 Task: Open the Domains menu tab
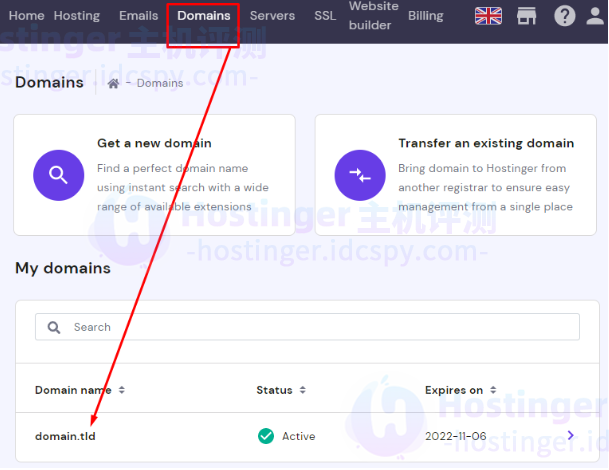pos(204,16)
